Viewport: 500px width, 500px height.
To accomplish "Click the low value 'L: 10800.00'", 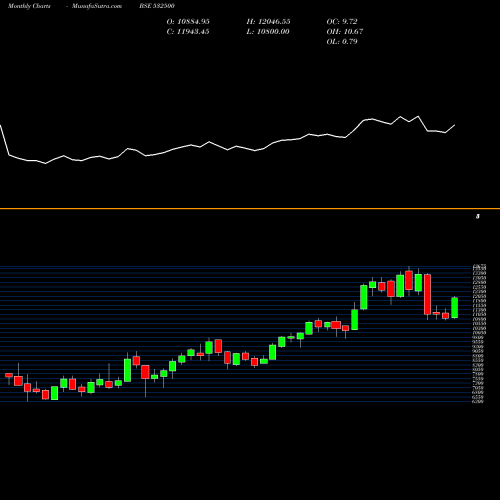I will [x=268, y=32].
